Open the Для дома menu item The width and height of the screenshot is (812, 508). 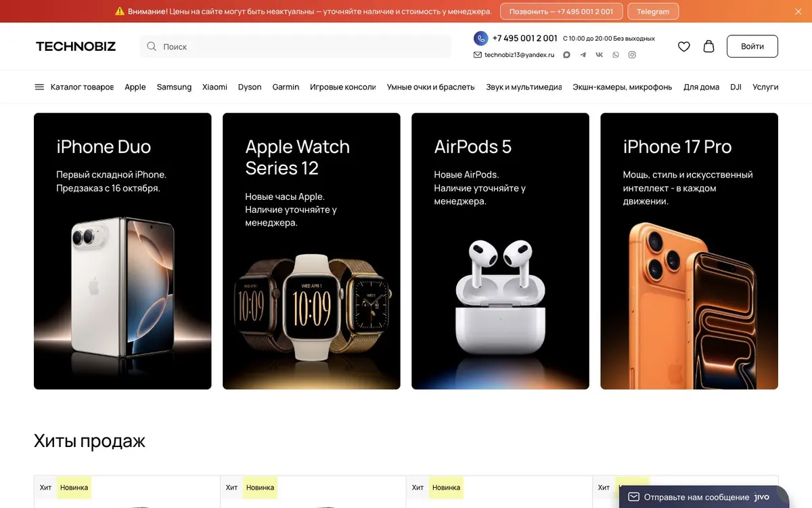pyautogui.click(x=701, y=87)
